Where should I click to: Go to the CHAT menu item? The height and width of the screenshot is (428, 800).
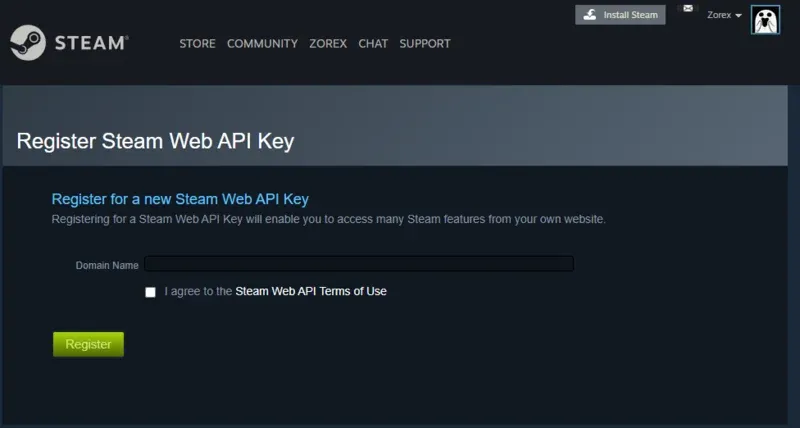(373, 44)
